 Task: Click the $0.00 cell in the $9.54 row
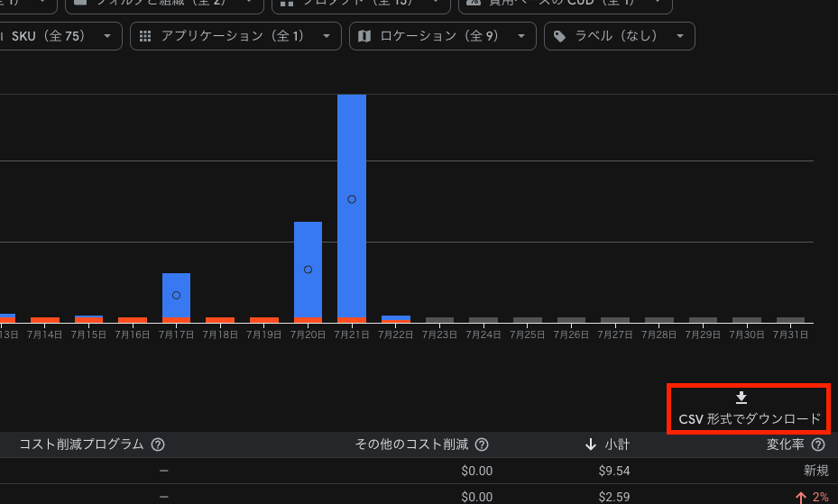476,471
